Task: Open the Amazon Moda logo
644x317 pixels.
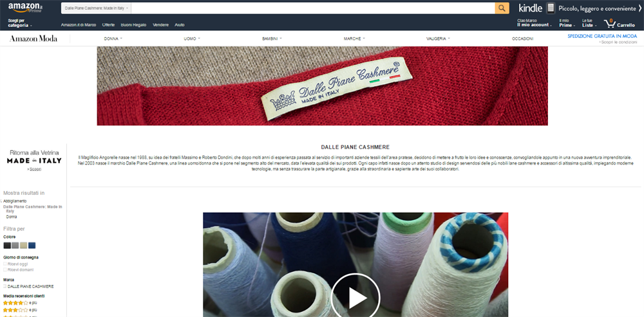Action: (x=33, y=39)
